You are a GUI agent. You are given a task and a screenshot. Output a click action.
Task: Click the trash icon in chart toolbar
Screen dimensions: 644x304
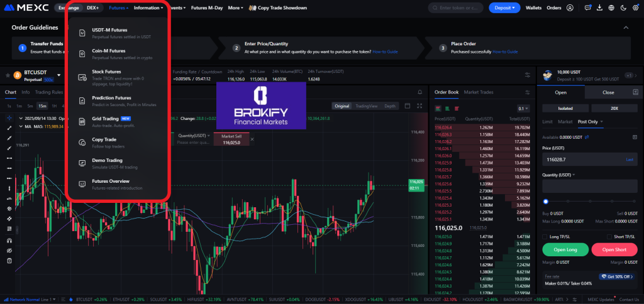tap(9, 260)
